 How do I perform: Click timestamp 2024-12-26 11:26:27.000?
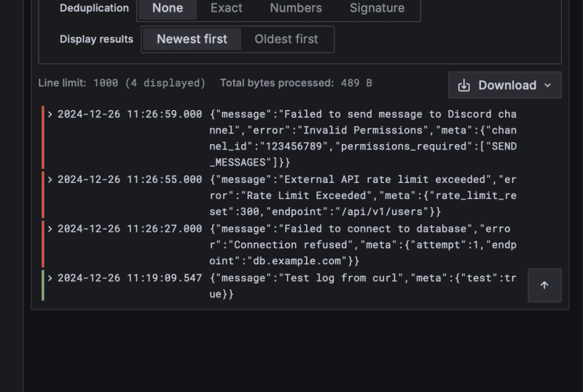[130, 229]
